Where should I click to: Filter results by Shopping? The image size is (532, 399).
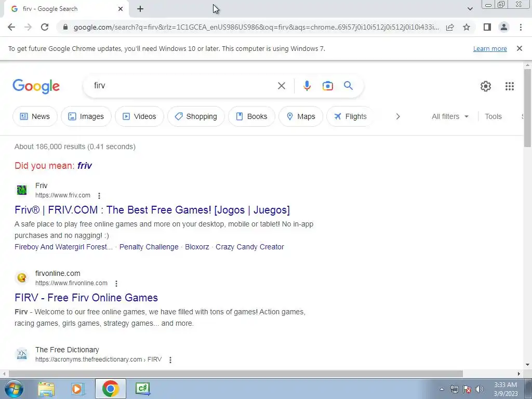pyautogui.click(x=196, y=116)
